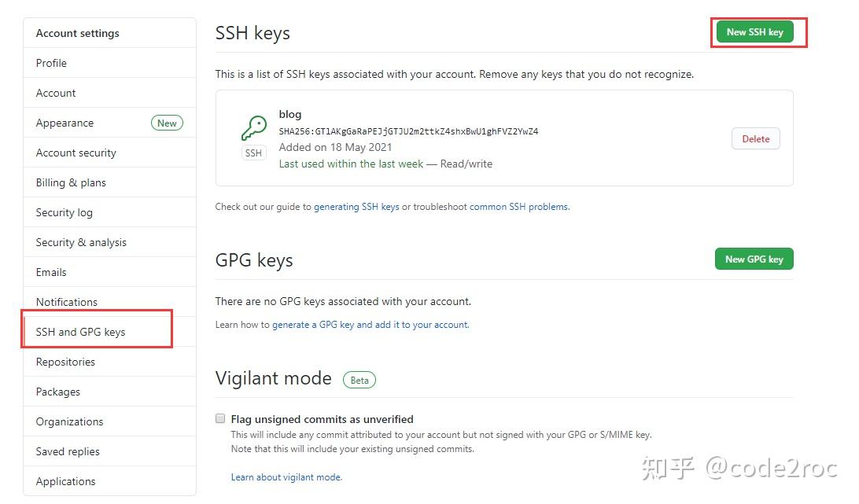Open the common SSH problems troubleshooting link
Viewport: 859px width, 504px height.
pos(519,207)
